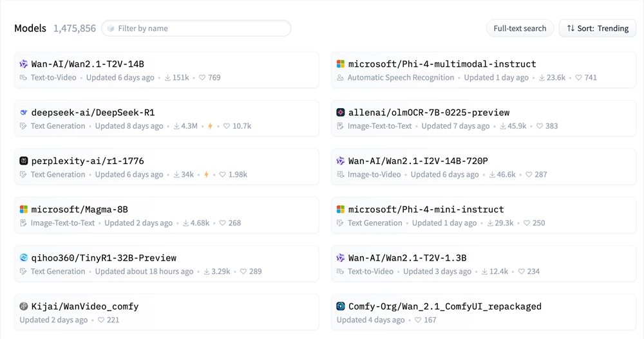
Task: Click 'Updated 7 days ago' on olmOCR card
Action: pyautogui.click(x=455, y=126)
